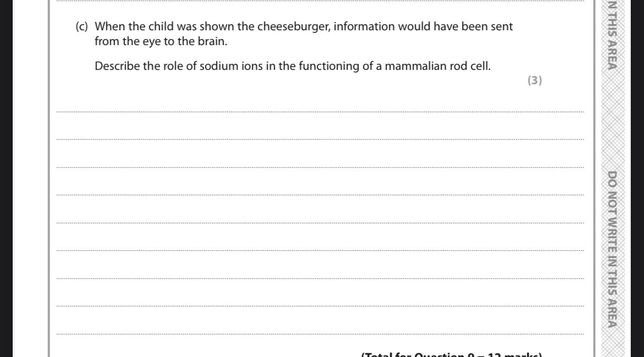This screenshot has width=644, height=357.
Task: Select the word "cheeseburger" in the question
Action: tap(294, 26)
